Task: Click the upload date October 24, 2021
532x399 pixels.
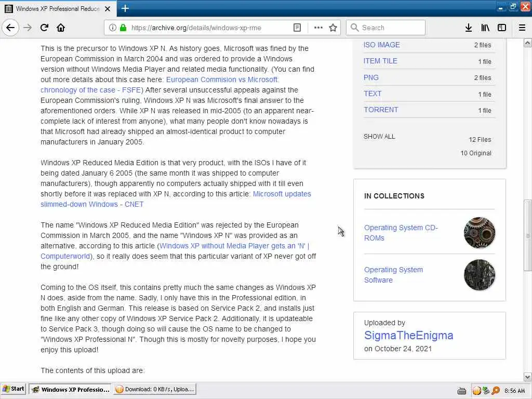Action: click(x=403, y=349)
